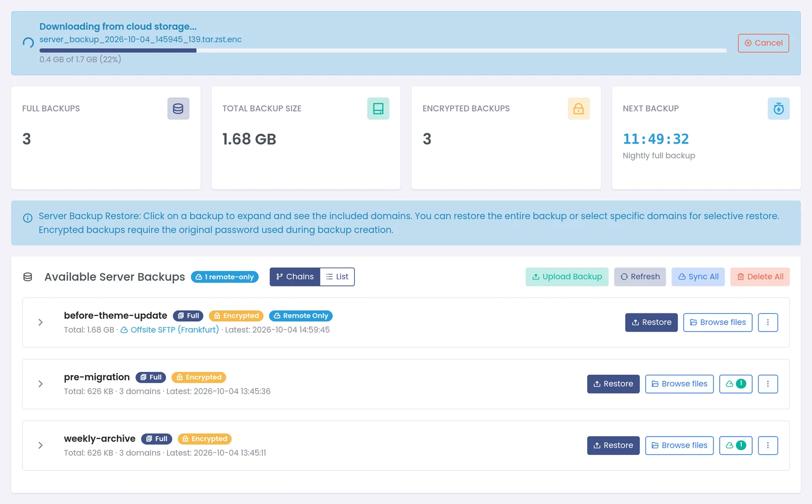Click 'Latest: 2026-10-04 13:45:11' text
Screen dimensions: 812x504
(x=216, y=453)
